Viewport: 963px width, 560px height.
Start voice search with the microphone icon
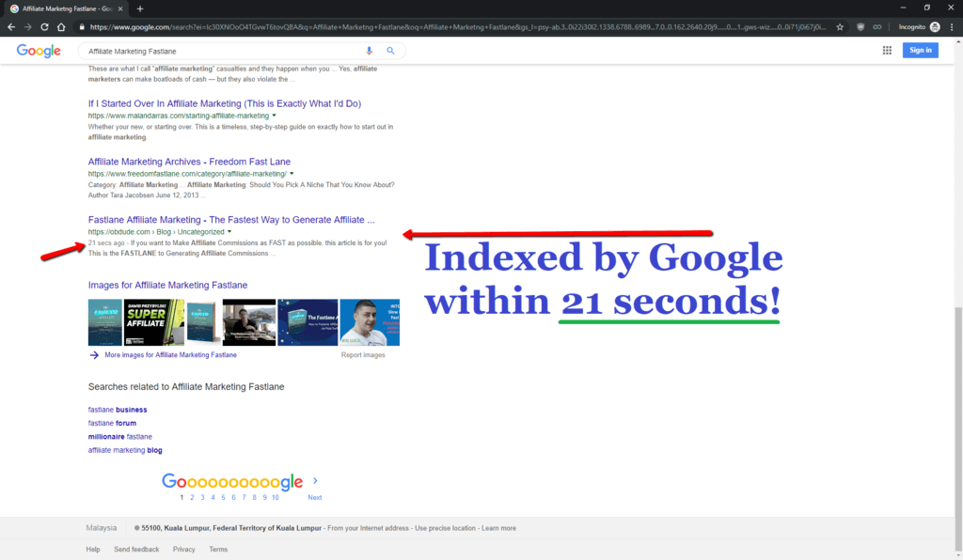coord(369,51)
